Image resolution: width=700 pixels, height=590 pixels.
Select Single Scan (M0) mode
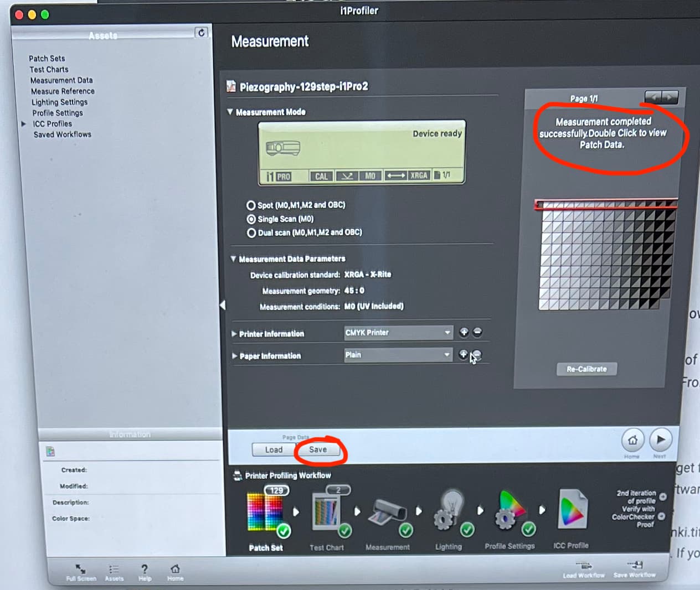pyautogui.click(x=251, y=219)
